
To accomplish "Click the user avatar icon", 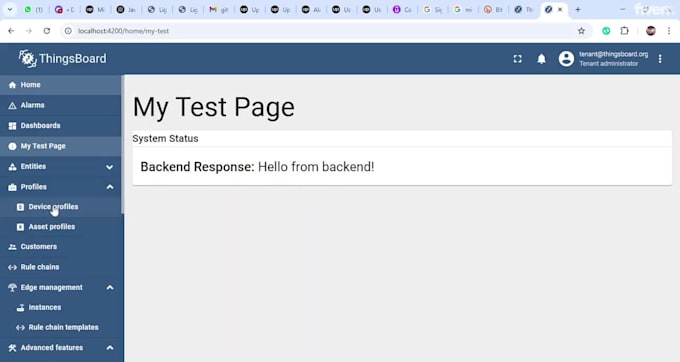I will coord(566,59).
